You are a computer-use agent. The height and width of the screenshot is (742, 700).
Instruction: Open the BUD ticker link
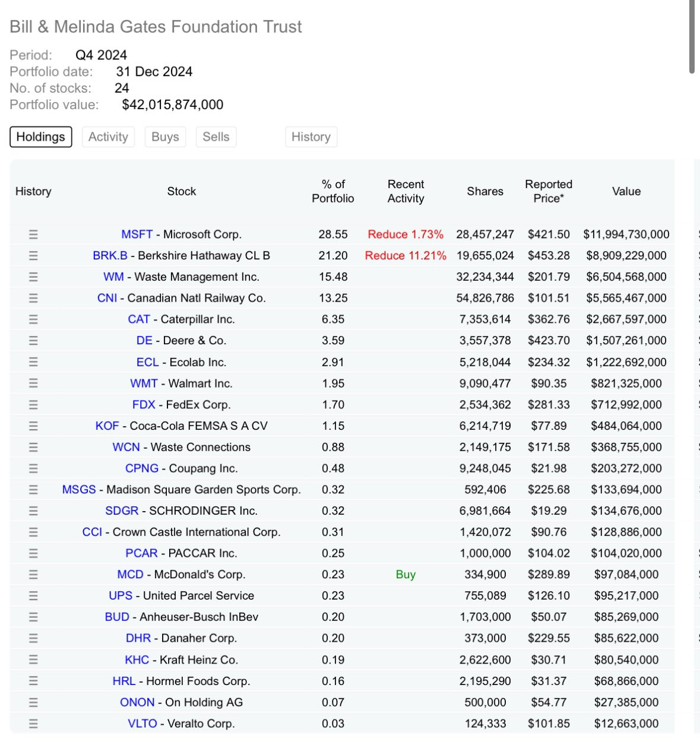tap(117, 617)
